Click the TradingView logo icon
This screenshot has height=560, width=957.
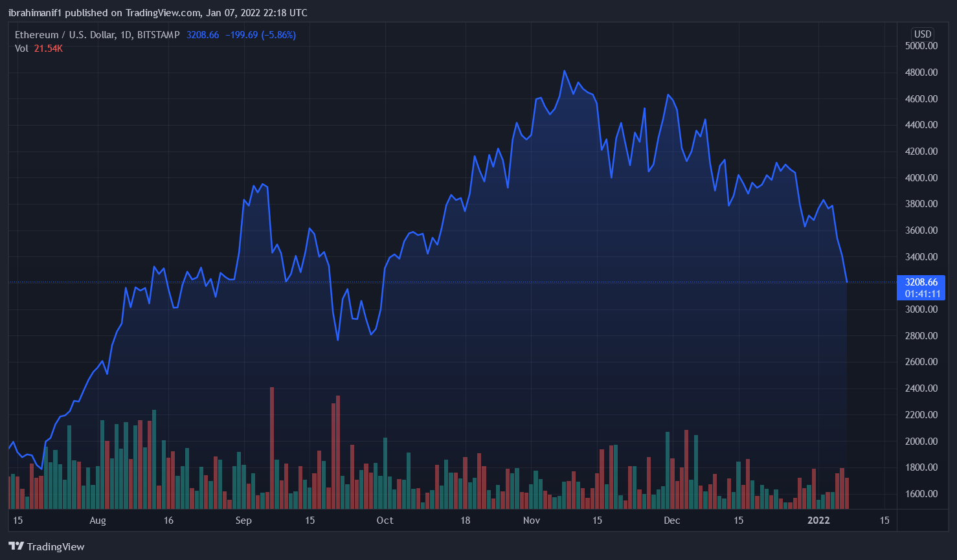coord(16,546)
